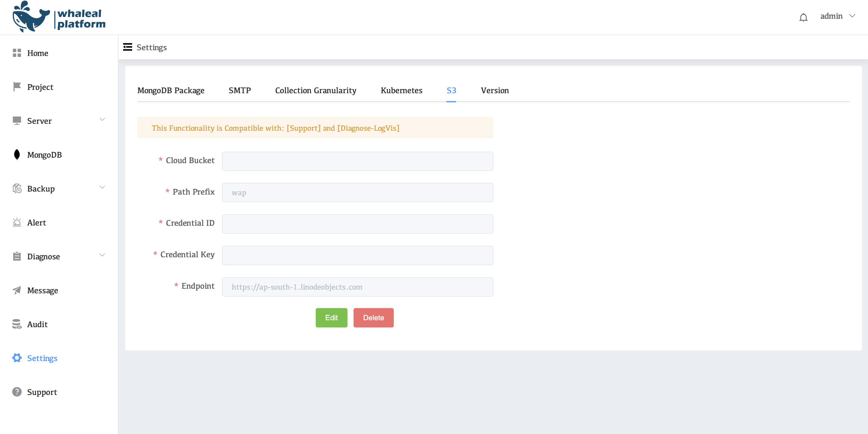The width and height of the screenshot is (868, 434).
Task: Switch to the Collection Granularity tab
Action: point(315,90)
